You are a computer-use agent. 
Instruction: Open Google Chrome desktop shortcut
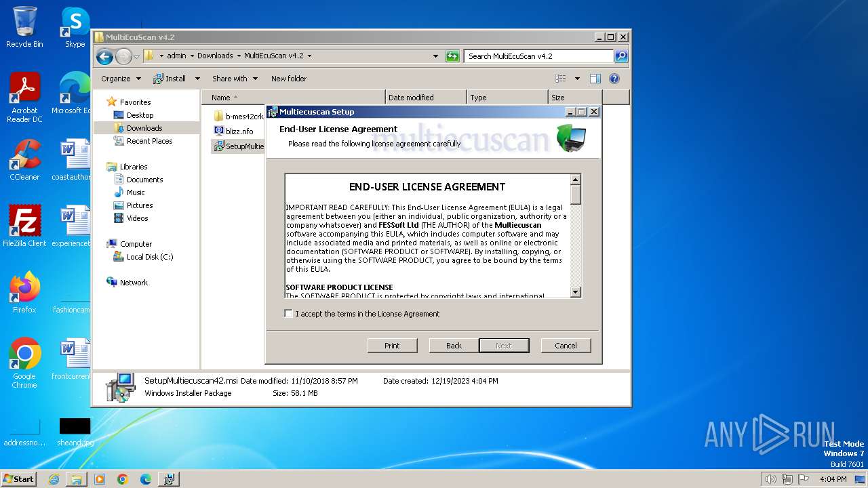point(24,363)
